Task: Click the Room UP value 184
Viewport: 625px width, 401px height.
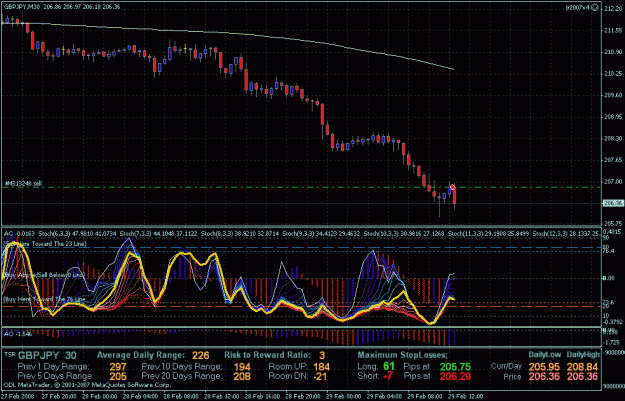Action: point(321,367)
